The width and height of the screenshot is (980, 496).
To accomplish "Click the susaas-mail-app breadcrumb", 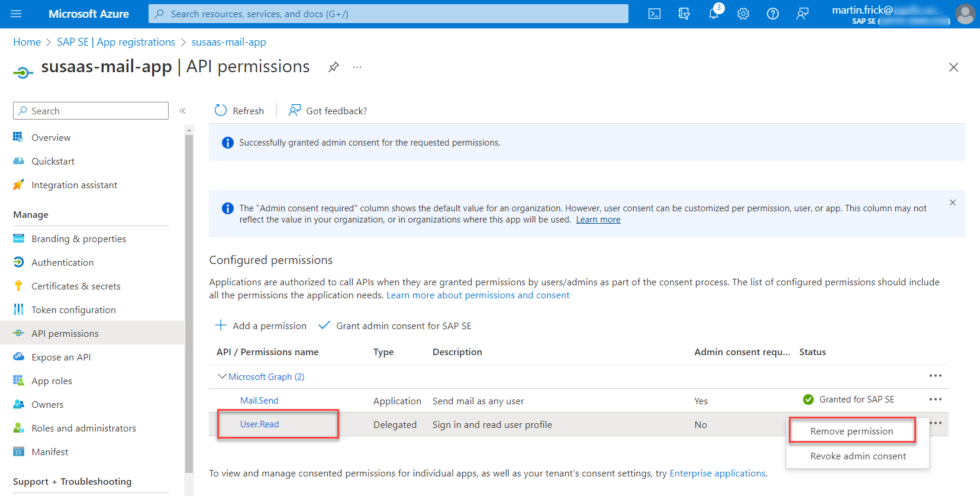I will [x=228, y=42].
